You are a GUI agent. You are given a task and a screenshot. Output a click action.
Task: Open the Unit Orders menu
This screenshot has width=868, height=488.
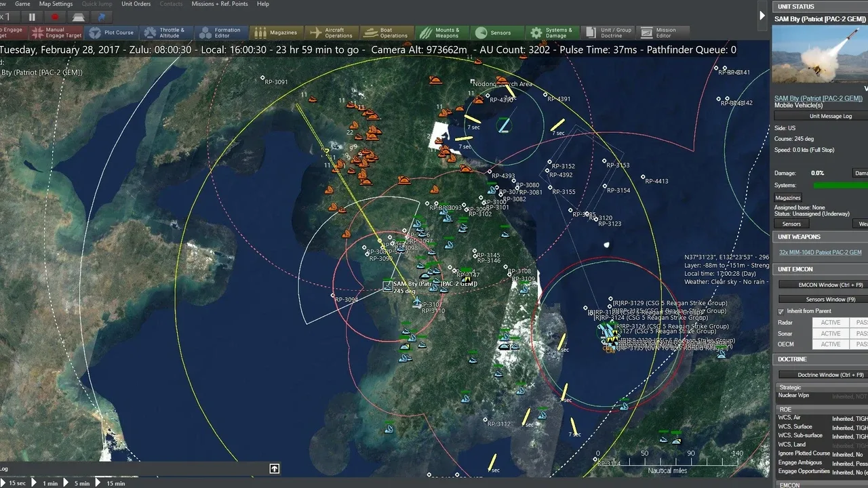pyautogui.click(x=136, y=4)
